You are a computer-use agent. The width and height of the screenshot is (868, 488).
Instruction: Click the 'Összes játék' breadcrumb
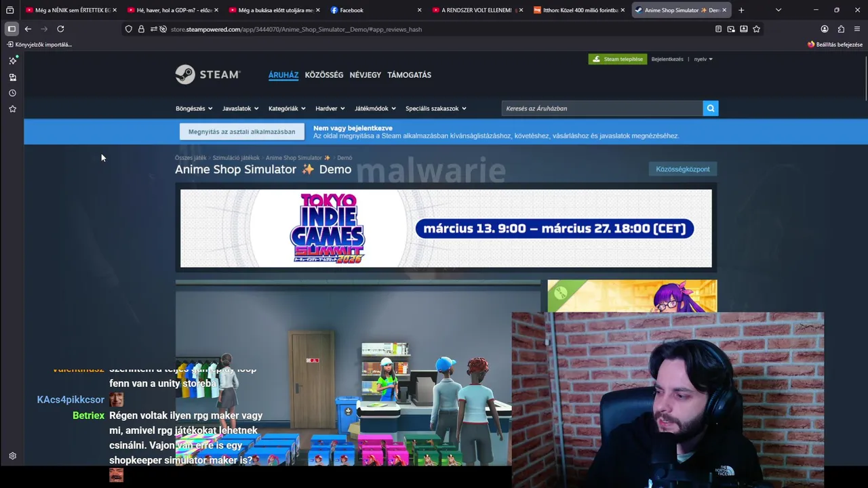click(191, 158)
